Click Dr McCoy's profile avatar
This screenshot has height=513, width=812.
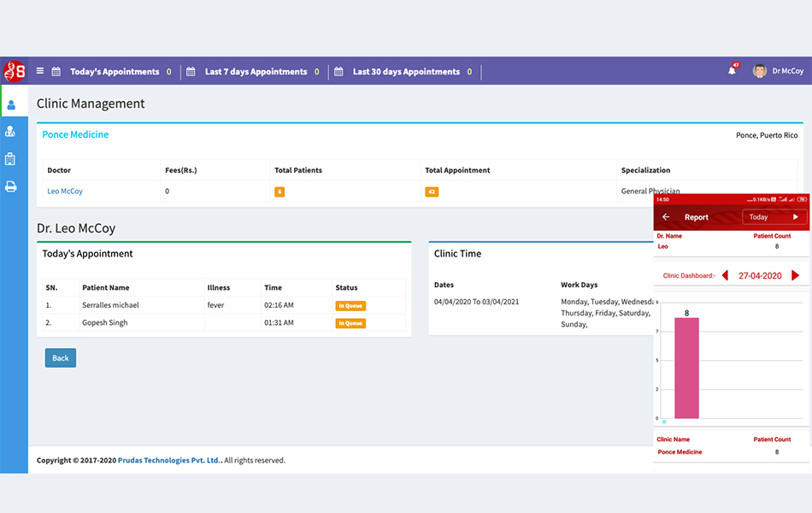coord(760,71)
